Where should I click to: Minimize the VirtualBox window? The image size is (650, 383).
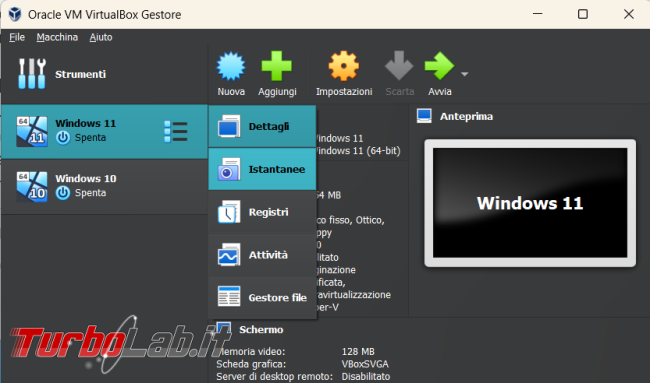tap(538, 14)
